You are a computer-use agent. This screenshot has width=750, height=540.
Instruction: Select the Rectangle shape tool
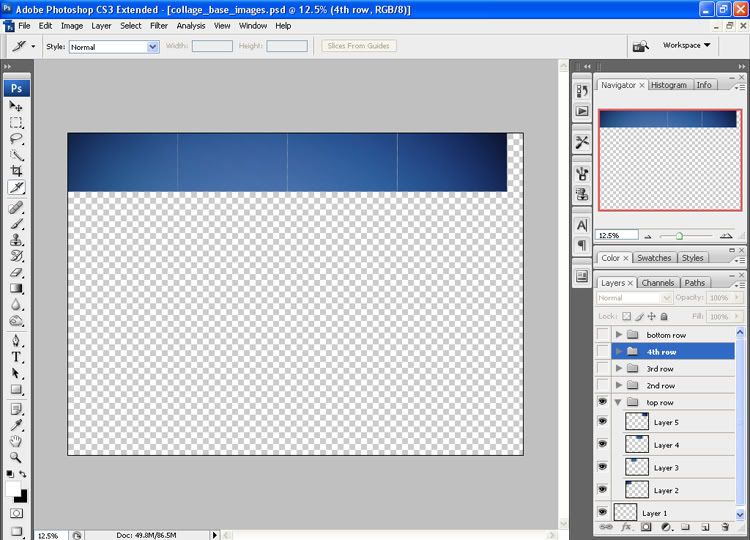point(16,389)
